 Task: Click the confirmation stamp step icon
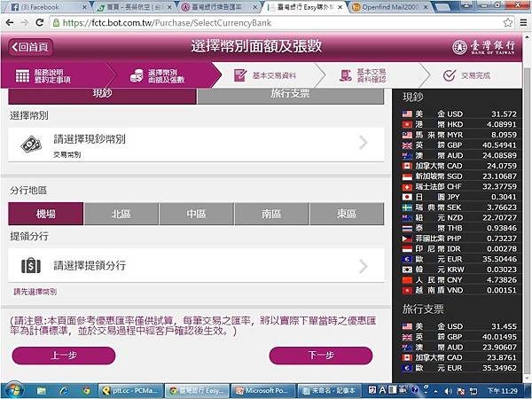pos(346,75)
